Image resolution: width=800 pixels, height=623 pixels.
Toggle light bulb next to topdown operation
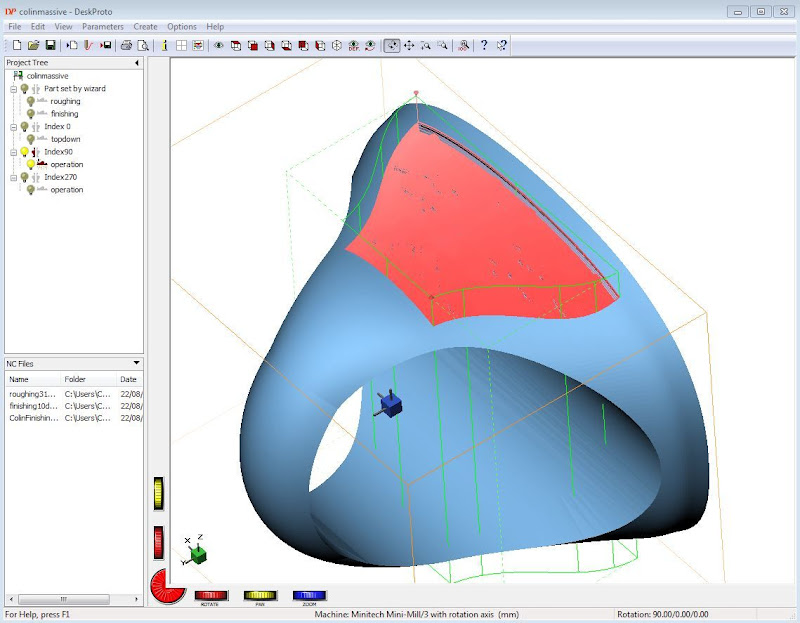click(x=31, y=139)
